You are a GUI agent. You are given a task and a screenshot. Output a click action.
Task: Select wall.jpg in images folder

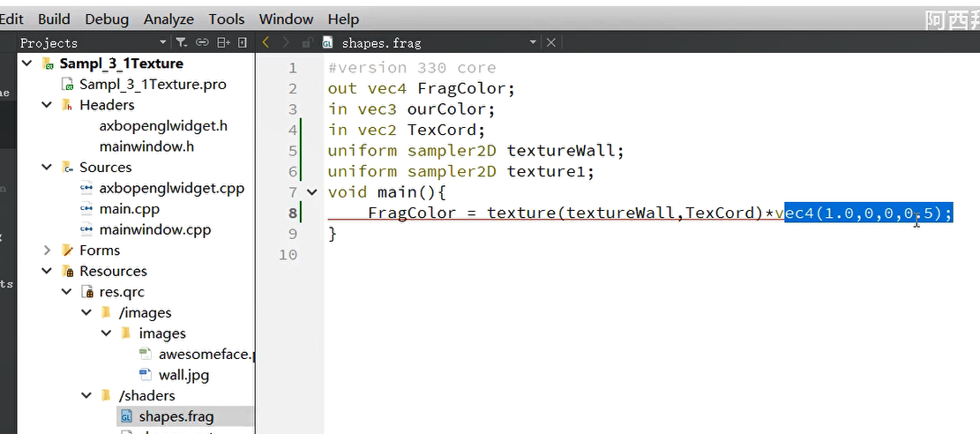click(183, 375)
